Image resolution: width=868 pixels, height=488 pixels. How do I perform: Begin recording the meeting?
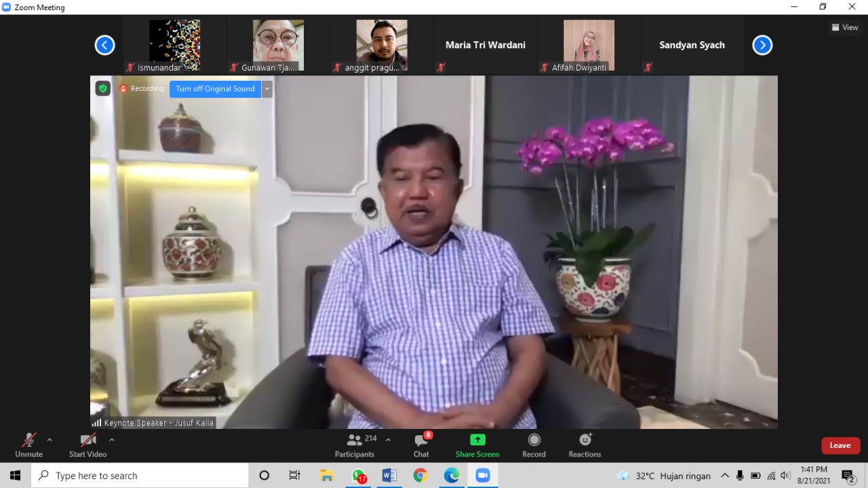534,445
